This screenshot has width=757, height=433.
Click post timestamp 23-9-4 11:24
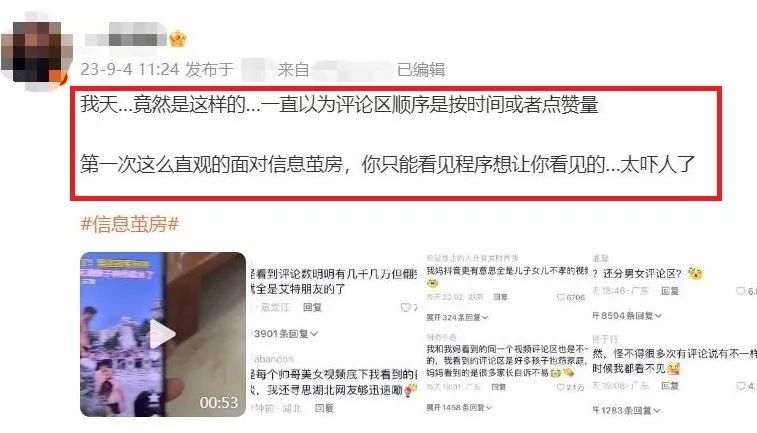[129, 70]
